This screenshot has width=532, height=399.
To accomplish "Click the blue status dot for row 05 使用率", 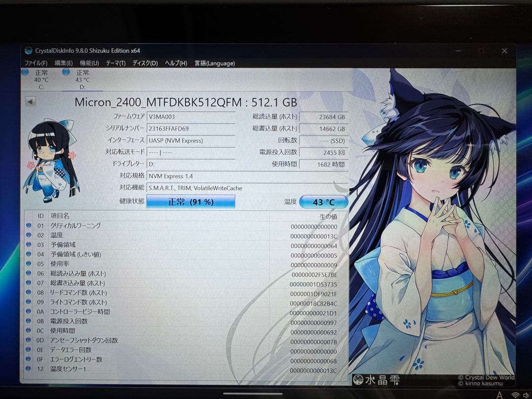I will click(x=29, y=263).
